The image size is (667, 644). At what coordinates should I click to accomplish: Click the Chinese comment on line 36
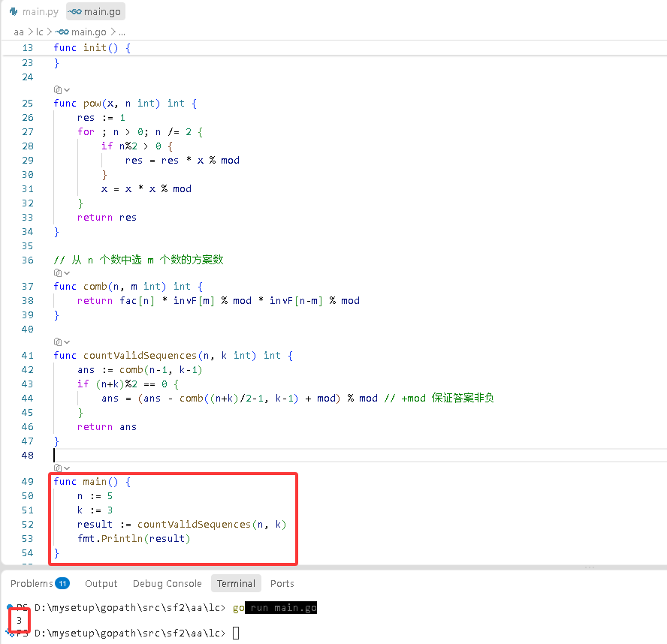[139, 260]
